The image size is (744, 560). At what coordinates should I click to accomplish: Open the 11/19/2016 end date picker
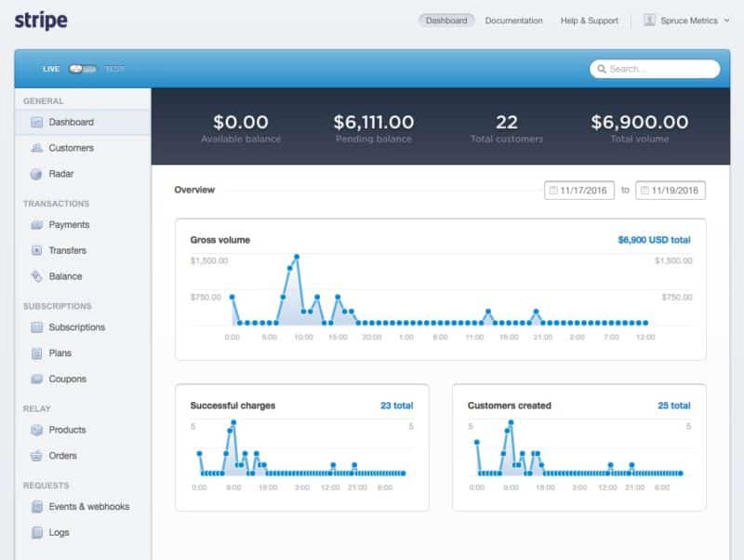[671, 191]
